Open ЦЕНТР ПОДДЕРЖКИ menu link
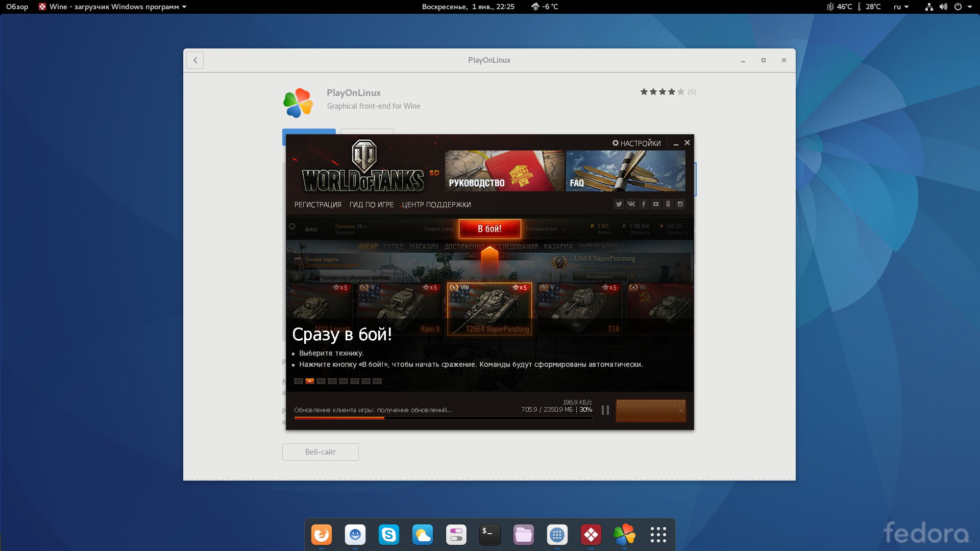 pyautogui.click(x=436, y=205)
